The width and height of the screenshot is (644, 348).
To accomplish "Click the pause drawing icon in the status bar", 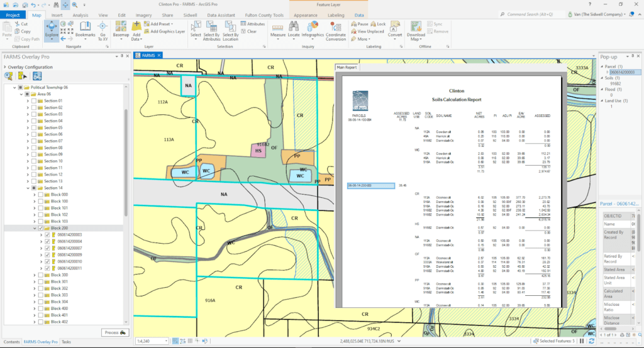I will pos(582,341).
